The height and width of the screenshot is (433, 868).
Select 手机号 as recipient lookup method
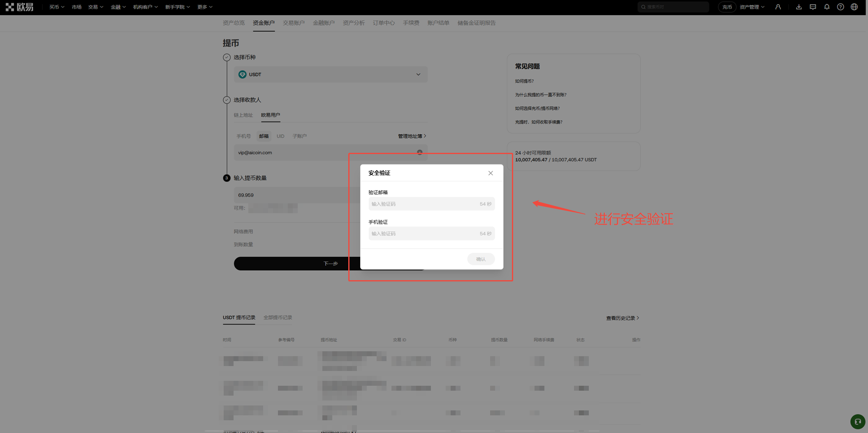pyautogui.click(x=243, y=136)
